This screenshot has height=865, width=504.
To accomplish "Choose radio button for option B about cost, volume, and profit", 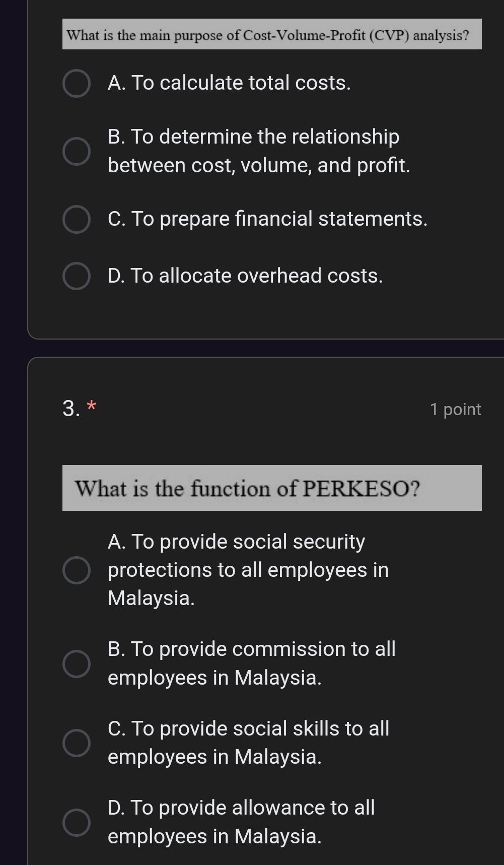I will [77, 151].
